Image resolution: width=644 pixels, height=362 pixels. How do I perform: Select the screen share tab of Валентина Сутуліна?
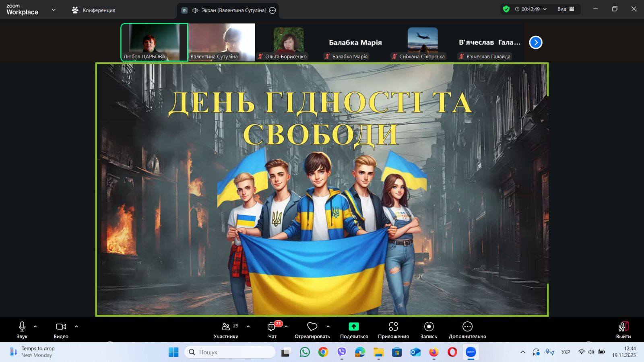point(228,10)
